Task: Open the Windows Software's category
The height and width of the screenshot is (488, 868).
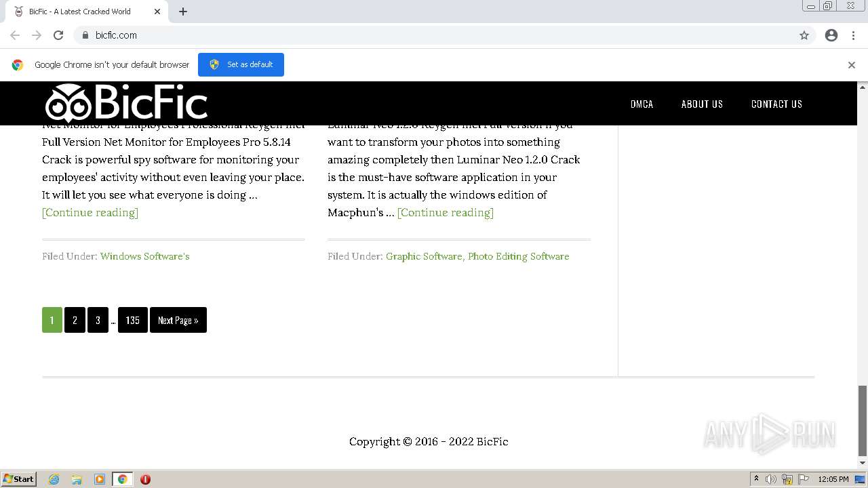Action: coord(144,256)
